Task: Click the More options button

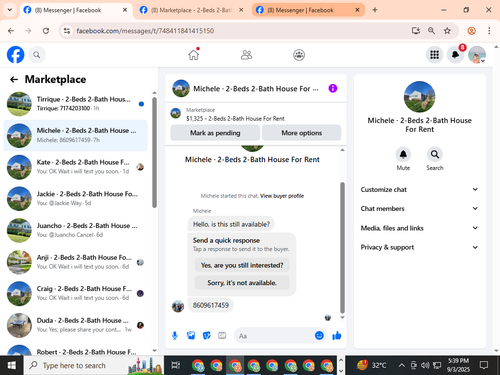Action: tap(301, 133)
